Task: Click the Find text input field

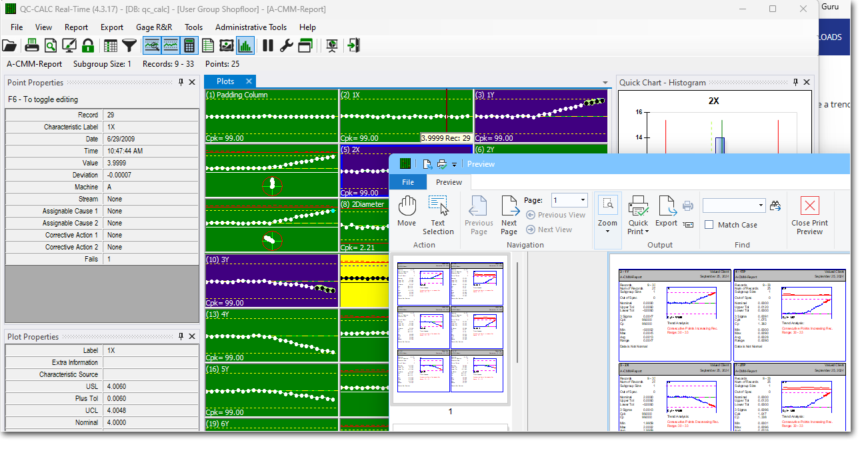Action: coord(730,205)
